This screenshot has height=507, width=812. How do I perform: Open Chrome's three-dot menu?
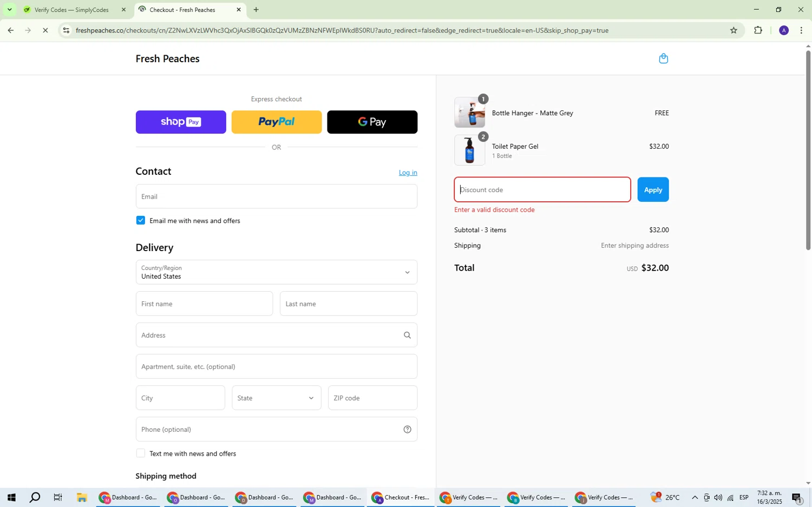tap(801, 30)
